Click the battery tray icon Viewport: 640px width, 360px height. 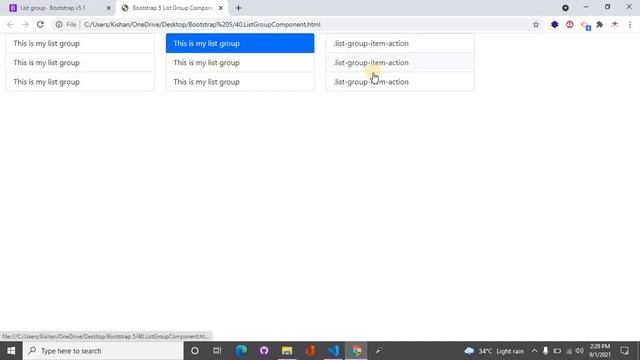pos(557,351)
